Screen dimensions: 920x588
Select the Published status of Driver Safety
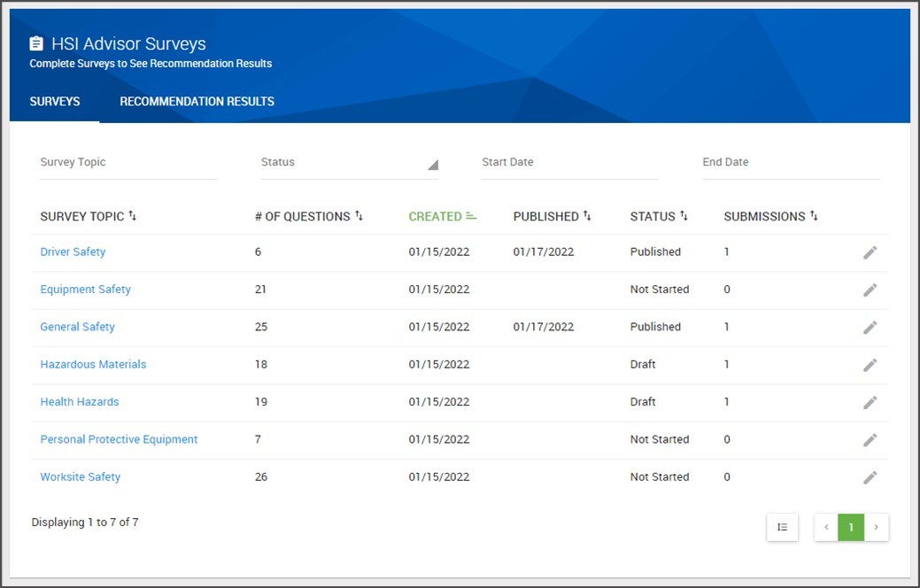pyautogui.click(x=655, y=251)
